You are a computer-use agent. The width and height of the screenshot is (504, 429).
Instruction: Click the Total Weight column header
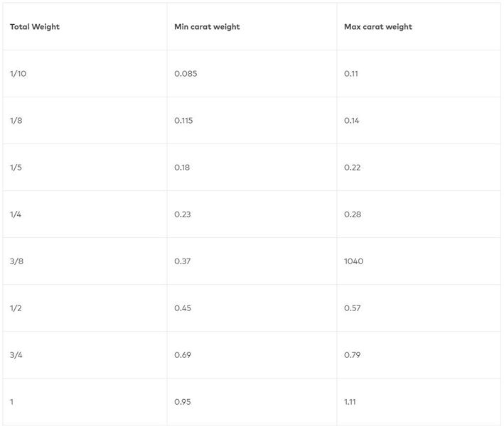pos(35,27)
